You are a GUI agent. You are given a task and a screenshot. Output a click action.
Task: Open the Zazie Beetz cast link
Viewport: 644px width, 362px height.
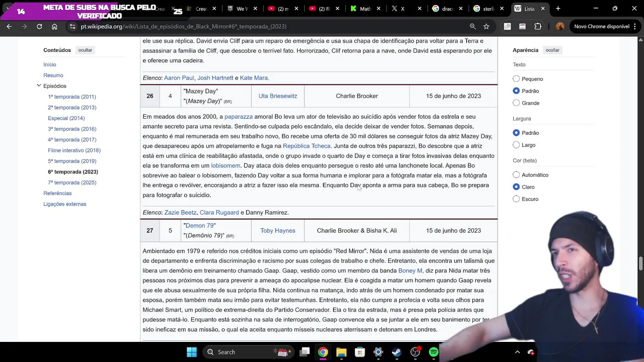click(x=180, y=213)
